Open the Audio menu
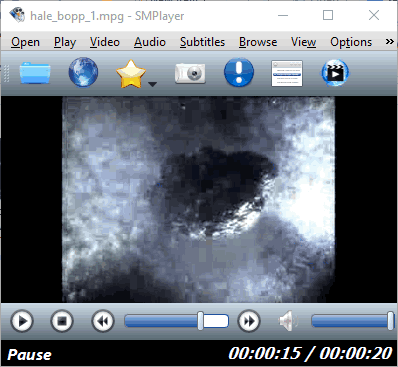Image resolution: width=398 pixels, height=367 pixels. 150,42
